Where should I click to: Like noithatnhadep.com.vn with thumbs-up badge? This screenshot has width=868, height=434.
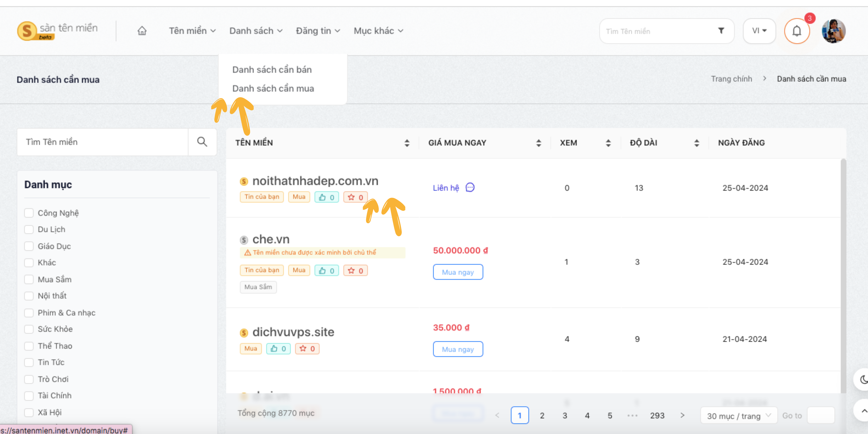327,197
